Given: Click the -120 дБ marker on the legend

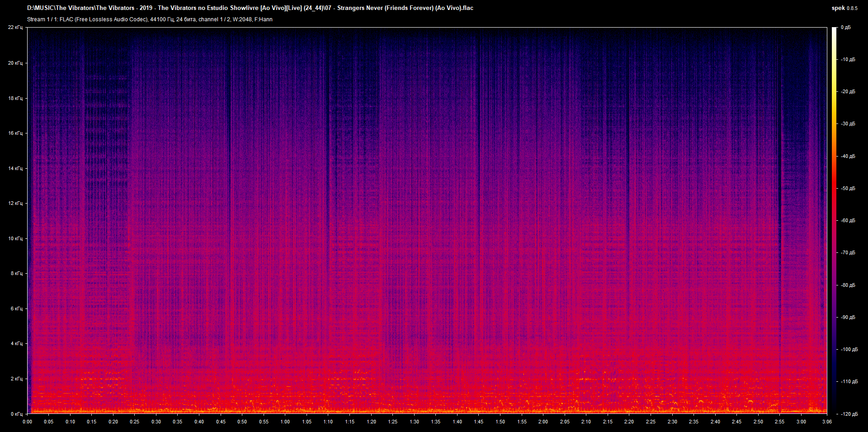Looking at the screenshot, I should coord(849,413).
